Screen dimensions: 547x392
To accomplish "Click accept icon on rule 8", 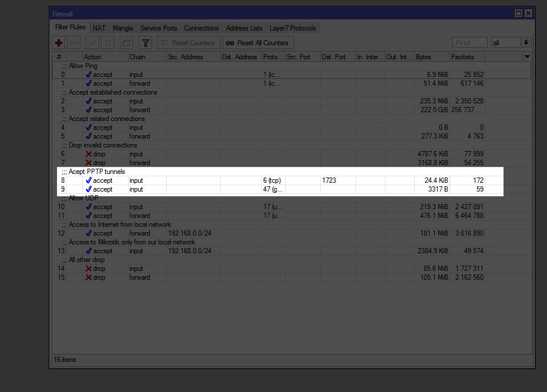I will point(89,180).
